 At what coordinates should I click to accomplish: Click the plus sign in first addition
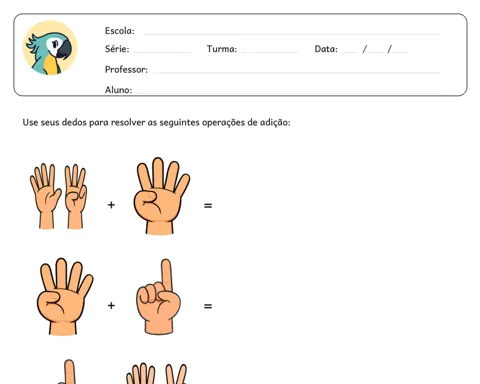click(111, 205)
